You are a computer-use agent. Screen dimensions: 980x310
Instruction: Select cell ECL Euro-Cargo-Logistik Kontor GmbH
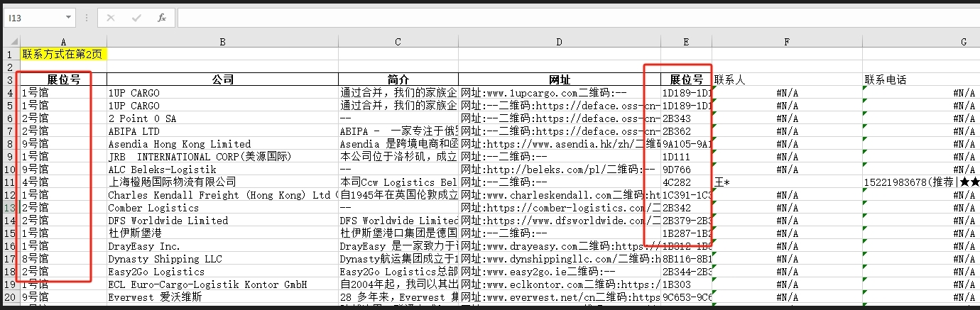pyautogui.click(x=222, y=284)
